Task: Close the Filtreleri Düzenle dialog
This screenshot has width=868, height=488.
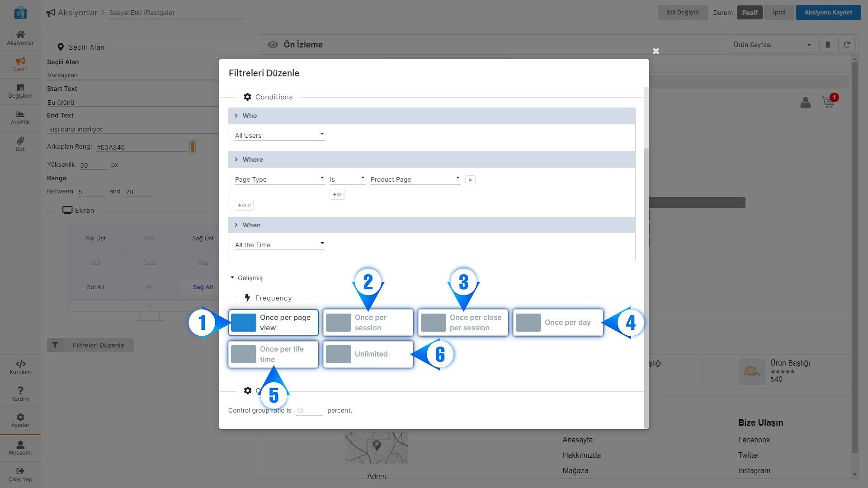Action: point(656,51)
